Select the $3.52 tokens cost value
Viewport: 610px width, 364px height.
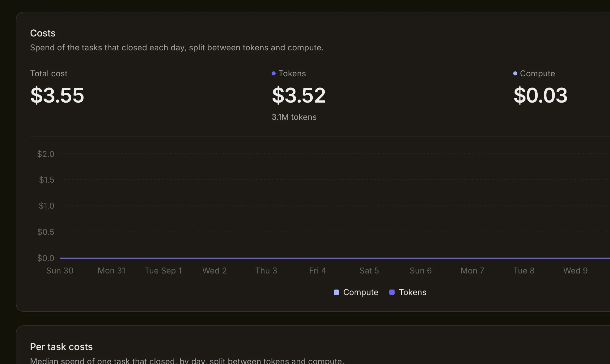(299, 95)
